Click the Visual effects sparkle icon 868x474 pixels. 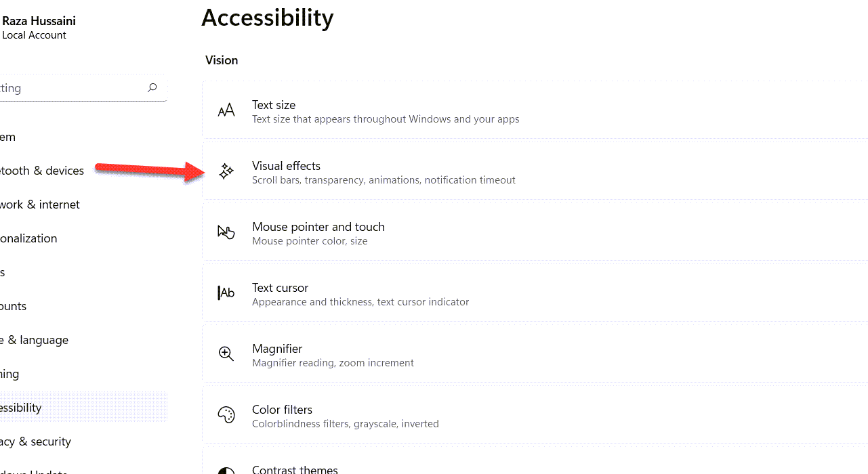click(226, 172)
